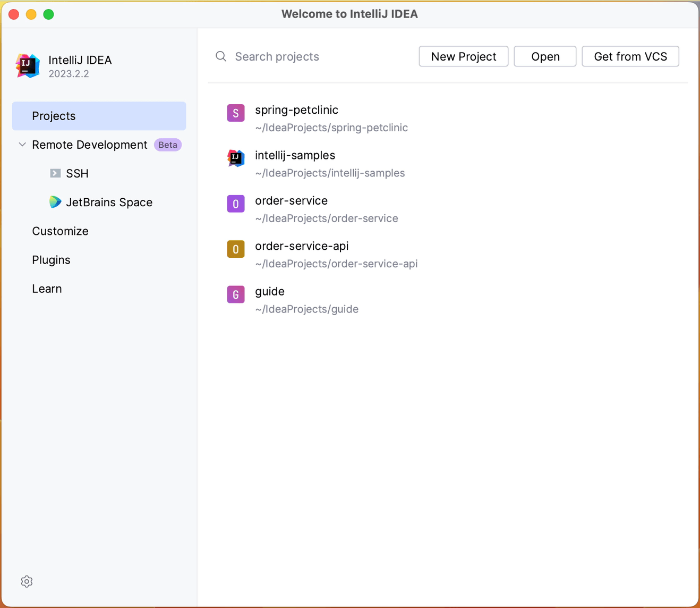Image resolution: width=700 pixels, height=608 pixels.
Task: Click the SSH terminal icon
Action: tap(55, 173)
